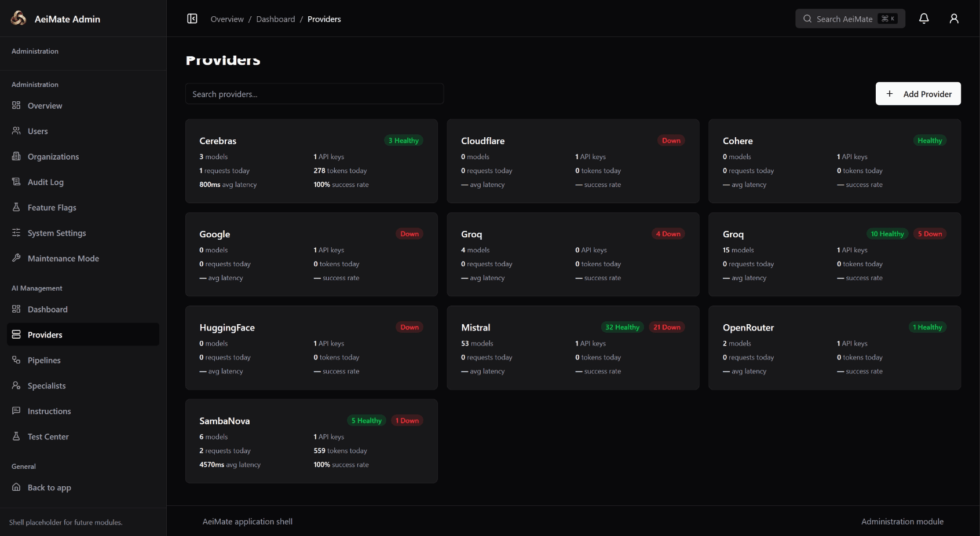Focus the Search providers input field
Viewport: 980px width, 536px height.
(315, 94)
